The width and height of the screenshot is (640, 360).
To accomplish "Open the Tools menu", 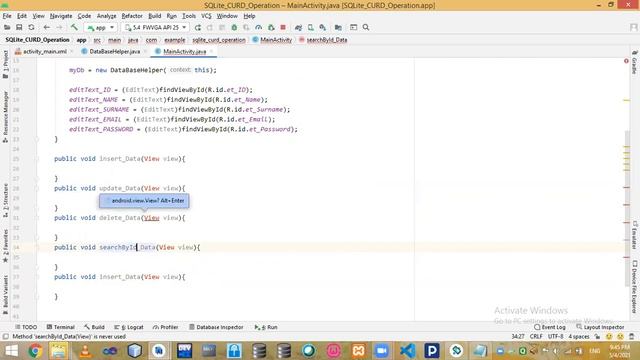I will [x=189, y=16].
